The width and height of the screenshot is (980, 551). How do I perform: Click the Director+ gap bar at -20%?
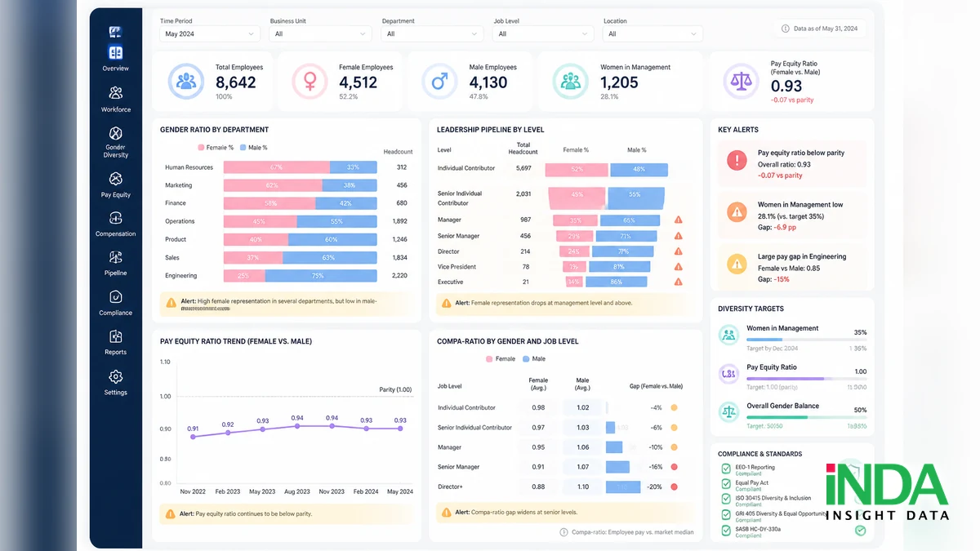(x=623, y=487)
